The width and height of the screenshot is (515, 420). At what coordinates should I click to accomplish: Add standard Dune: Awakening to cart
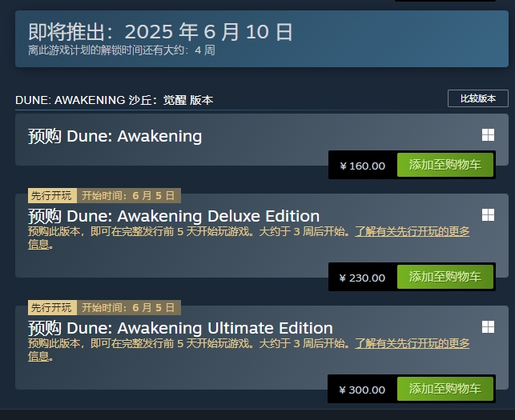pyautogui.click(x=445, y=166)
